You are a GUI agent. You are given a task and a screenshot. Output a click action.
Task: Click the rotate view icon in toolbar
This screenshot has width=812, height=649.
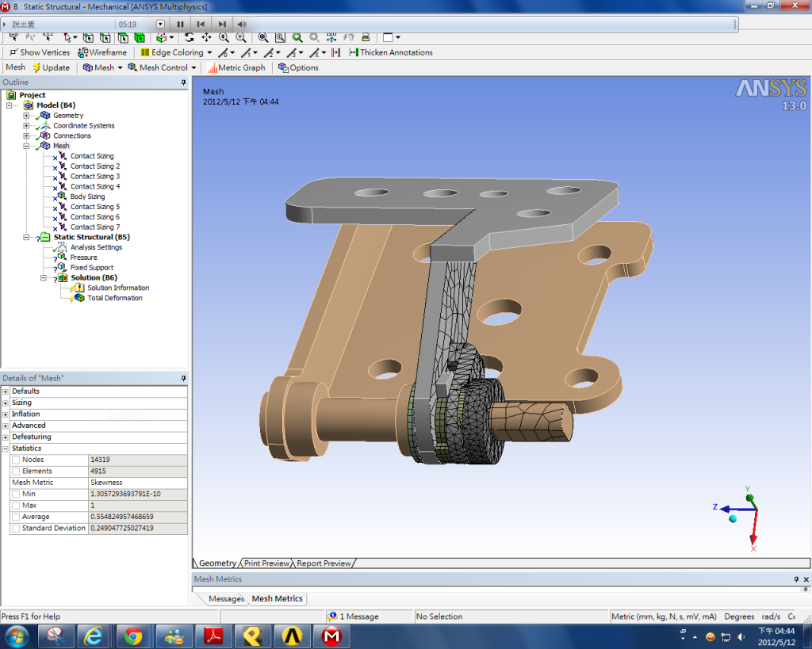[x=190, y=37]
